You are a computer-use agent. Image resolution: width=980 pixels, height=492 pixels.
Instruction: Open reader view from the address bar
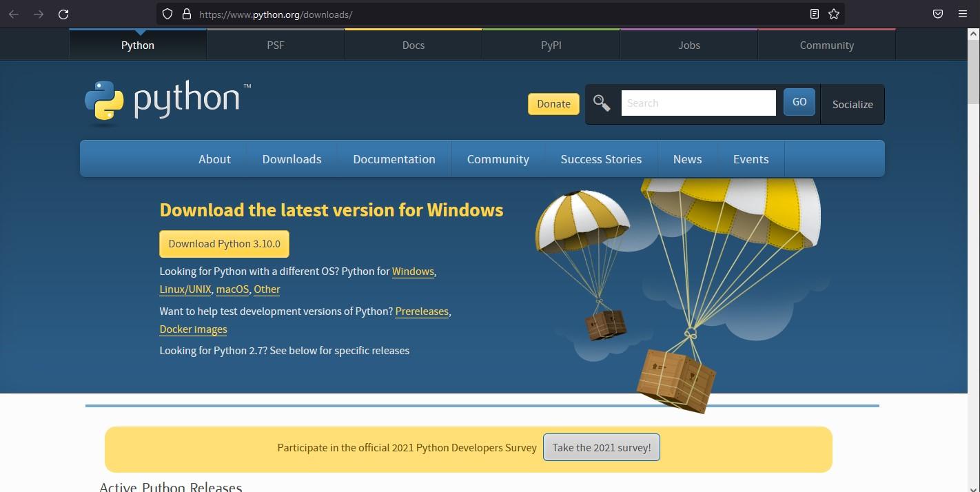[x=814, y=14]
